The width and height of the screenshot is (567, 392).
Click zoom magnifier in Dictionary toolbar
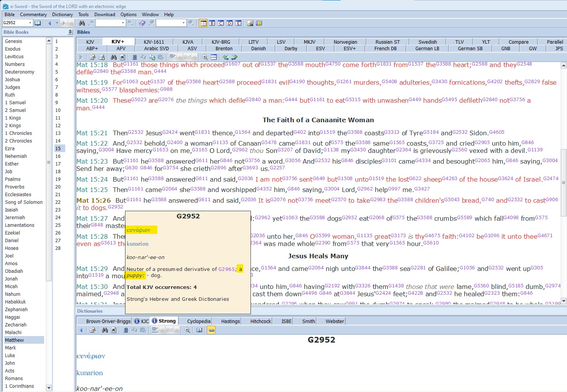point(187,330)
